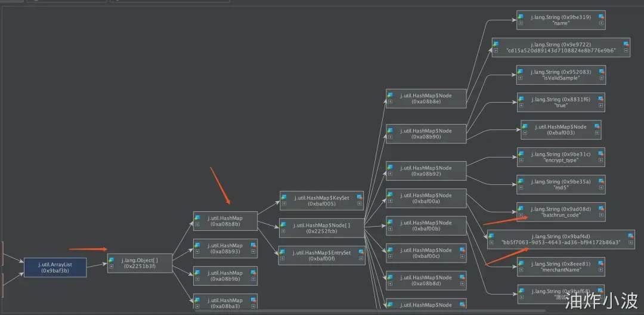The width and height of the screenshot is (644, 315).
Task: Expand right plus on HashMap$EntrySet 0xbaf00f
Action: point(361,259)
